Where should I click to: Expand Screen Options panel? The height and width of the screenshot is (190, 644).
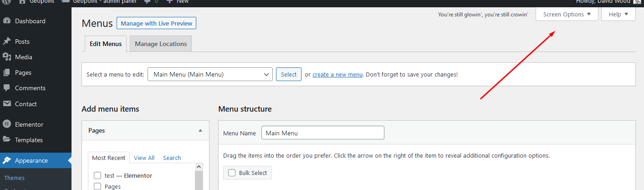pyautogui.click(x=567, y=14)
